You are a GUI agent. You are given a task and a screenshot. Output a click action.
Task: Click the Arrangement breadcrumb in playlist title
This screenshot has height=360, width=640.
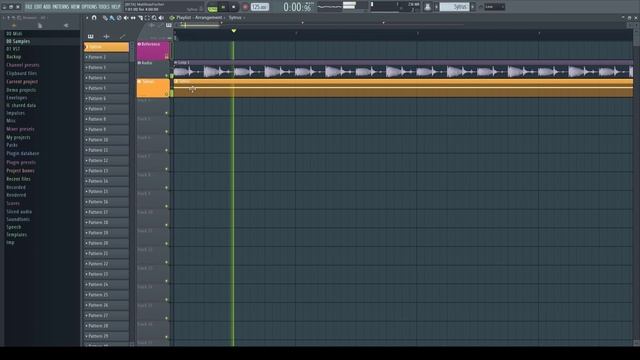click(x=209, y=18)
